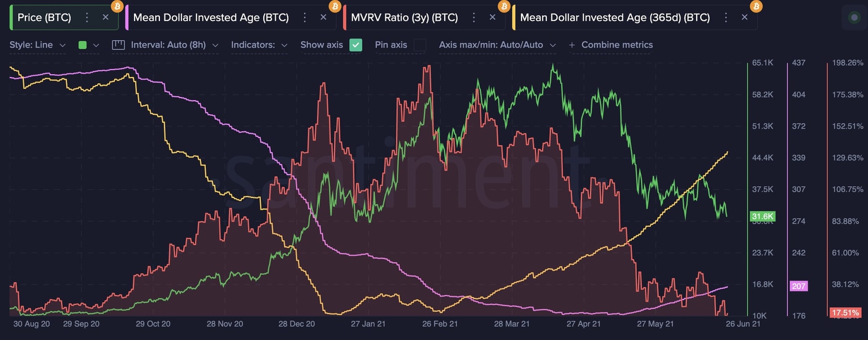Click Bitcoin badge on Mean Dollar Invested Age (365d)
This screenshot has height=340, width=868.
coord(756,7)
